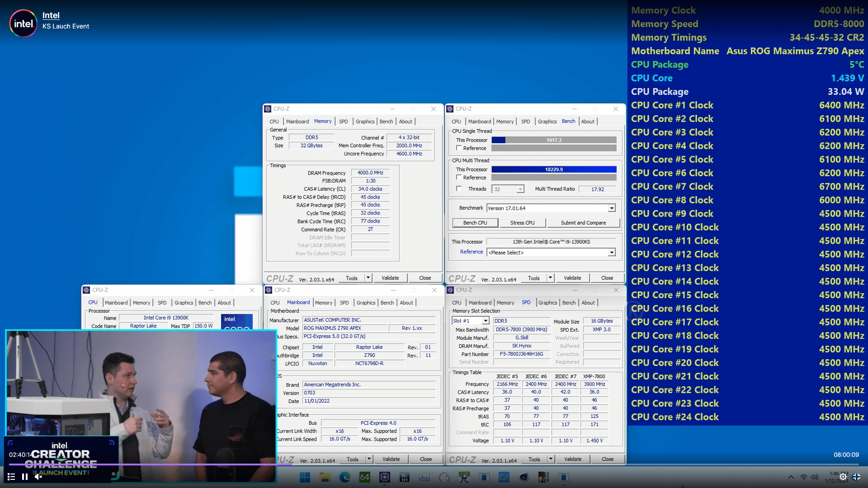Click the CPU Multi Thread score bar 18229.9
The image size is (868, 488).
coord(554,169)
